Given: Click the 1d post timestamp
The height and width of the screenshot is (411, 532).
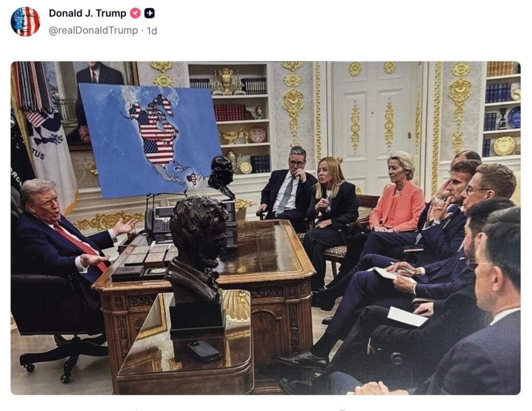Looking at the screenshot, I should point(152,31).
